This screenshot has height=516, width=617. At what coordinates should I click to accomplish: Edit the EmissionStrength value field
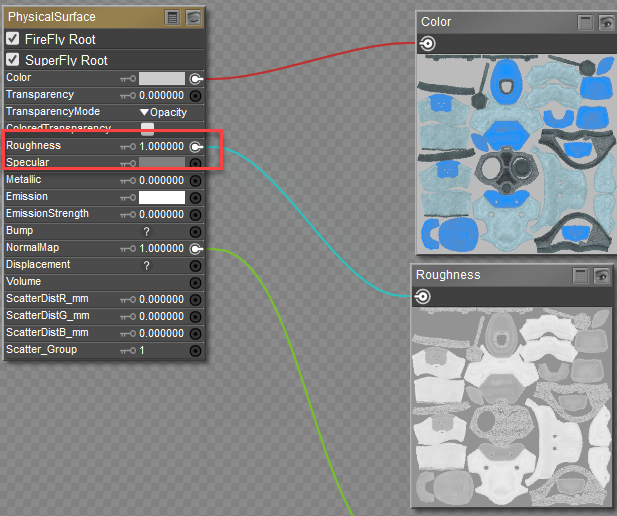[161, 215]
